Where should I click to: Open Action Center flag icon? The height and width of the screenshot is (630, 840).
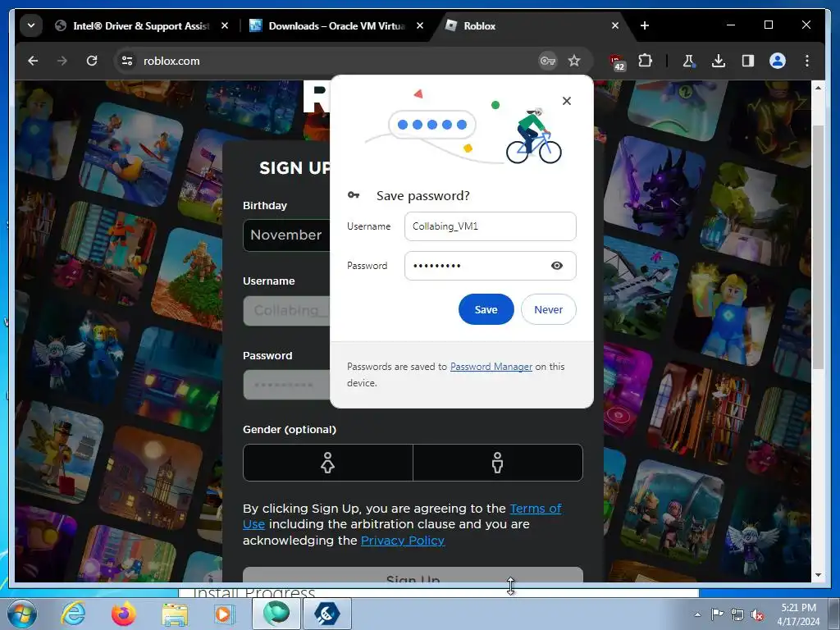(x=717, y=614)
